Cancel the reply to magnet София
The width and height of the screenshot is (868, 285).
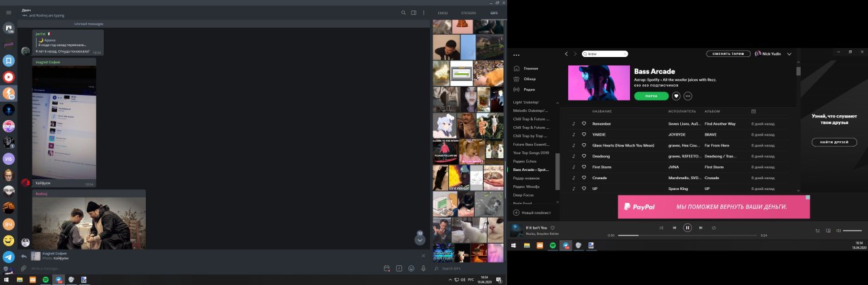coord(424,256)
